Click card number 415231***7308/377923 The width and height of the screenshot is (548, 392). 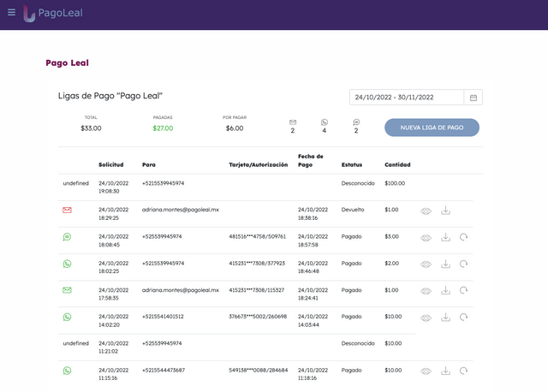tap(257, 264)
